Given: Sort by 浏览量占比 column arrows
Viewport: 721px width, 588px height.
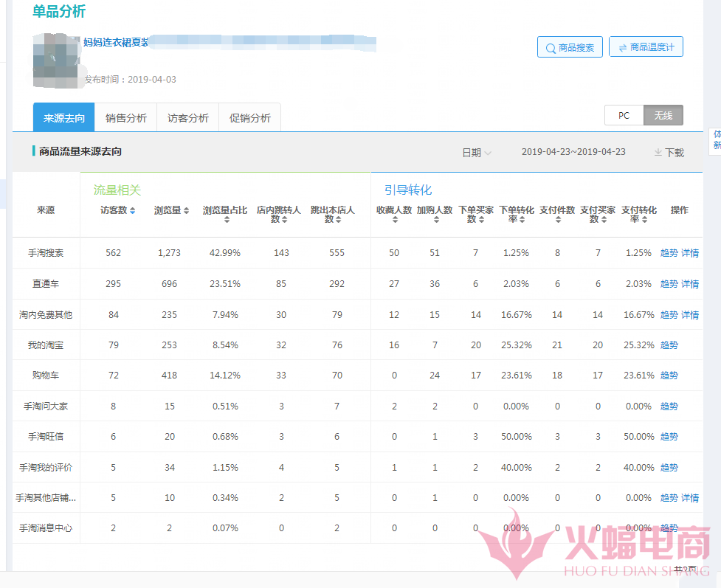Looking at the screenshot, I should point(226,220).
